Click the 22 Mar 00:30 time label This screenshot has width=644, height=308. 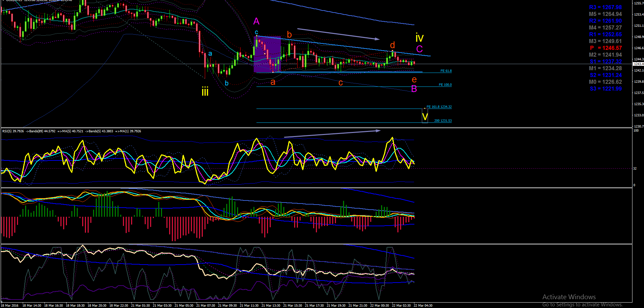coord(380,306)
